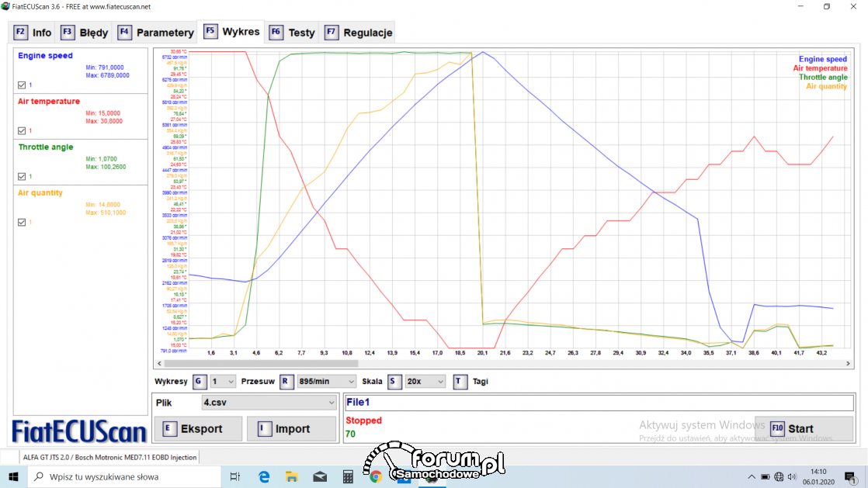Click Throttle angle in the chart legend
Viewport: 868px width, 488px height.
point(823,77)
